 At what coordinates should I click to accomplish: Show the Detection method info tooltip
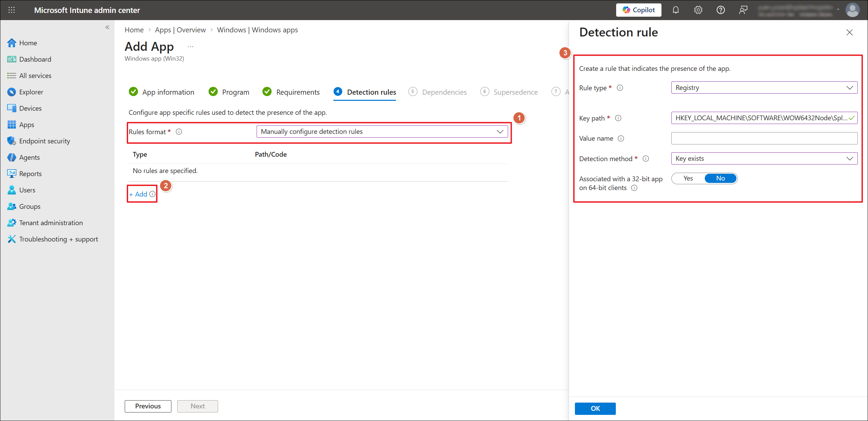646,159
